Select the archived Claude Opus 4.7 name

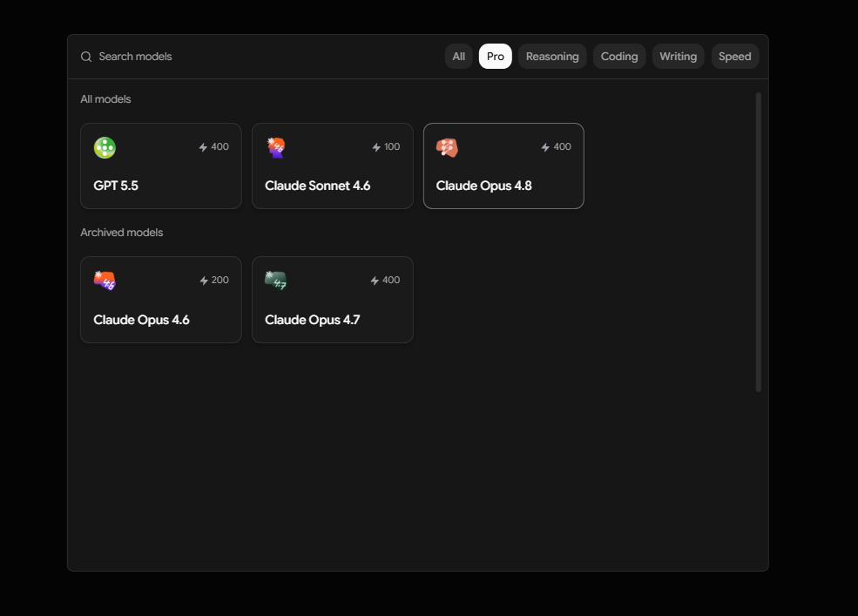pyautogui.click(x=313, y=320)
